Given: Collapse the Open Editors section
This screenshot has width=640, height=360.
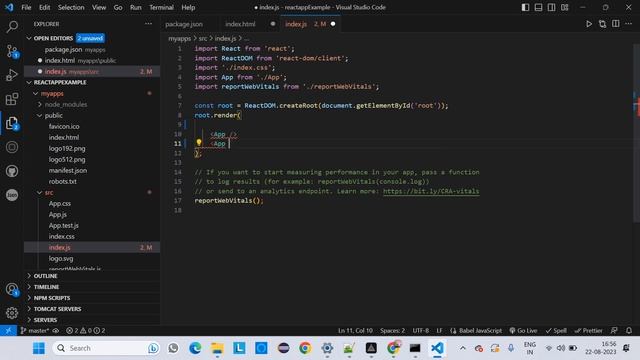Looking at the screenshot, I should point(29,38).
